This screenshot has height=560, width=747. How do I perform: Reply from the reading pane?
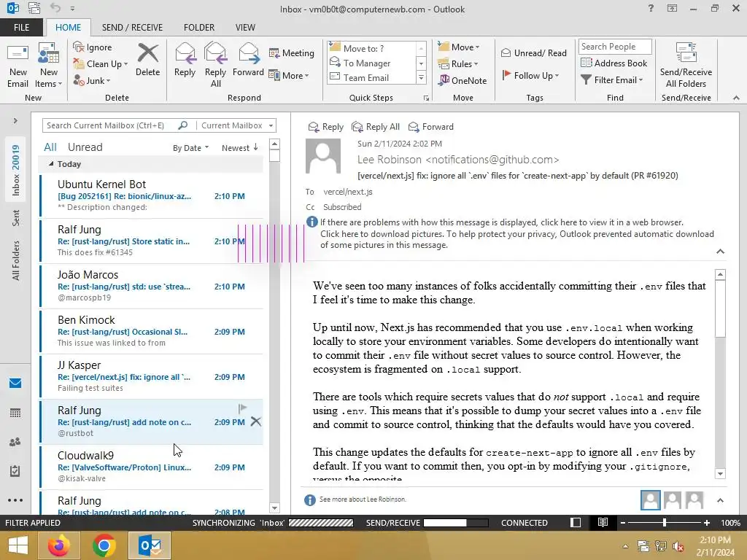coord(326,127)
